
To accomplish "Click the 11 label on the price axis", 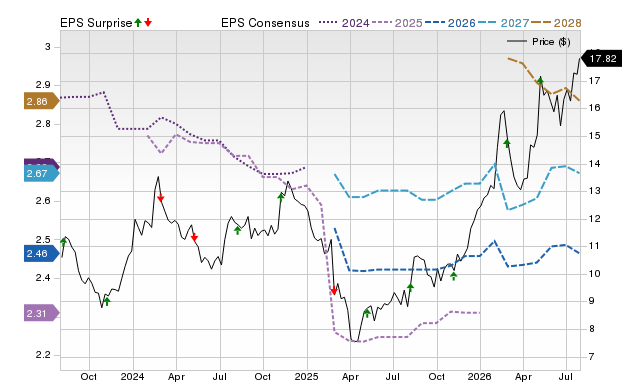I will (x=595, y=246).
